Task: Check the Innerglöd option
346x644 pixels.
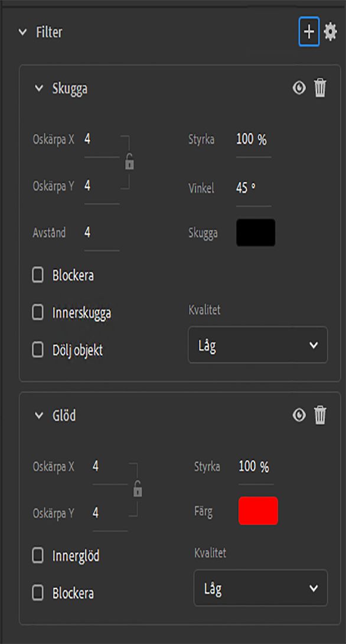Action: 37,556
